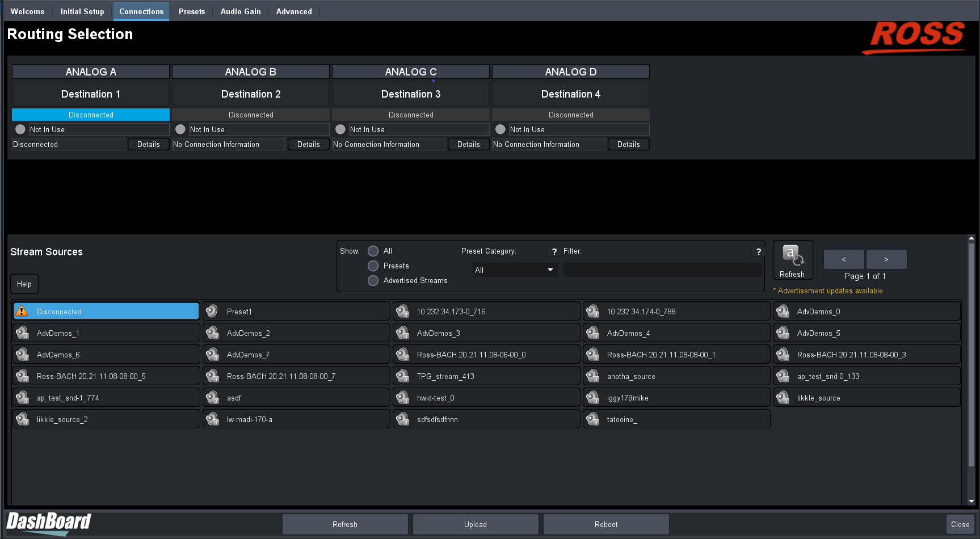Click stream icon for 10.232.34.173-0_716
Screen dimensions: 980x539
pos(402,311)
